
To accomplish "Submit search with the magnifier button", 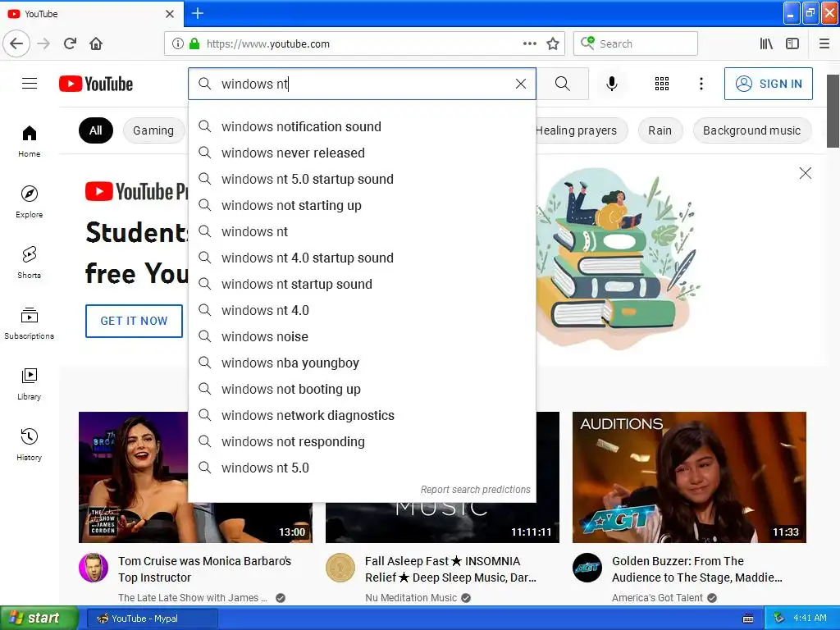I will (563, 84).
